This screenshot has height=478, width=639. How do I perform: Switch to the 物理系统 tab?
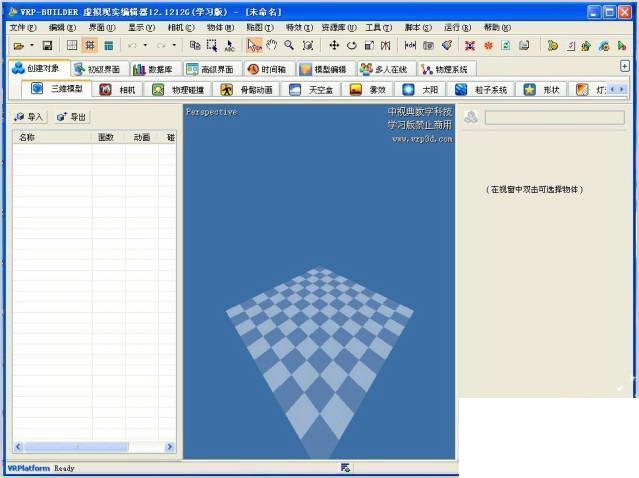click(x=445, y=69)
